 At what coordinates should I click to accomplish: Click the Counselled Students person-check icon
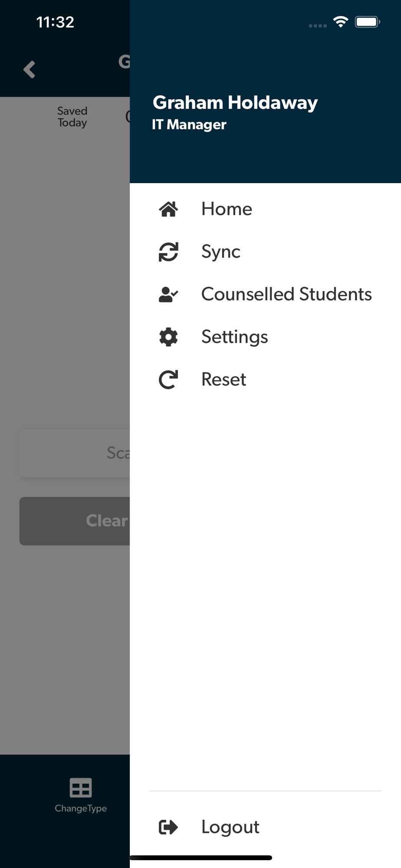[168, 294]
